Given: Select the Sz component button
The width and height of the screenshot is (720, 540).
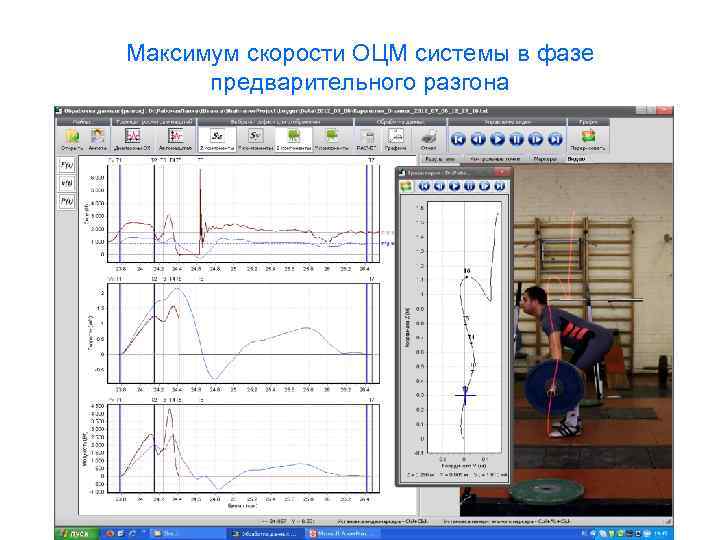Looking at the screenshot, I should 217,139.
